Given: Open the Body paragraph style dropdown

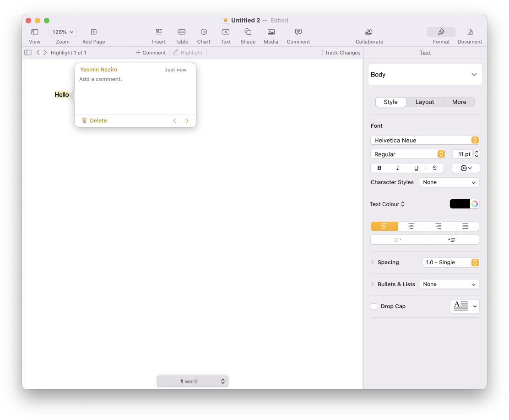Looking at the screenshot, I should tap(424, 74).
